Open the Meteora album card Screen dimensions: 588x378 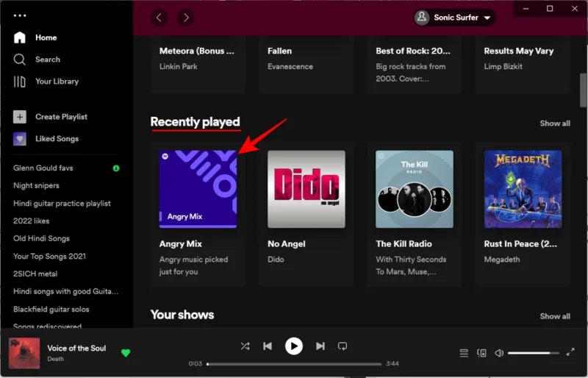click(198, 64)
